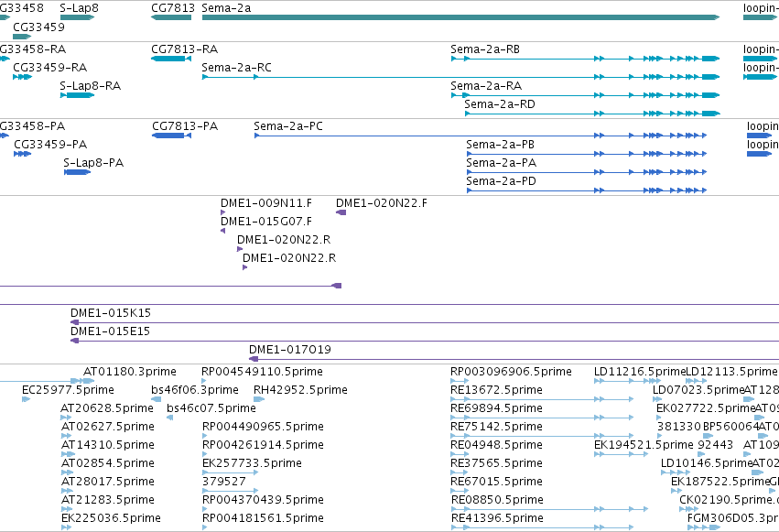
Task: Select transcript Sema-2a-RB
Action: point(585,59)
